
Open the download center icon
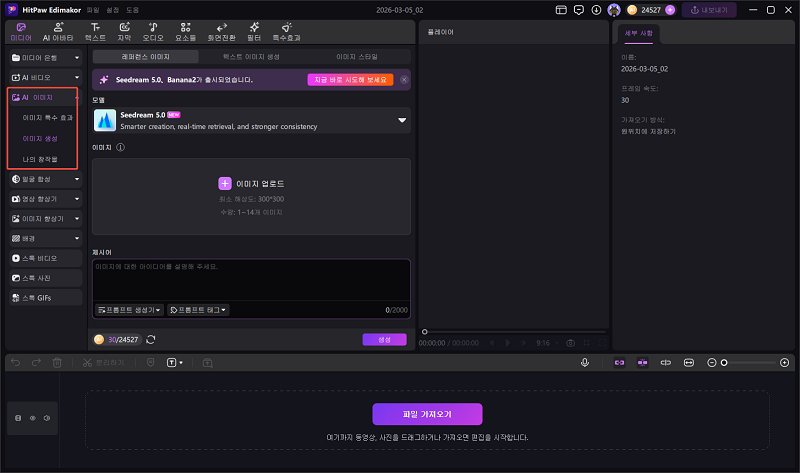click(x=596, y=10)
